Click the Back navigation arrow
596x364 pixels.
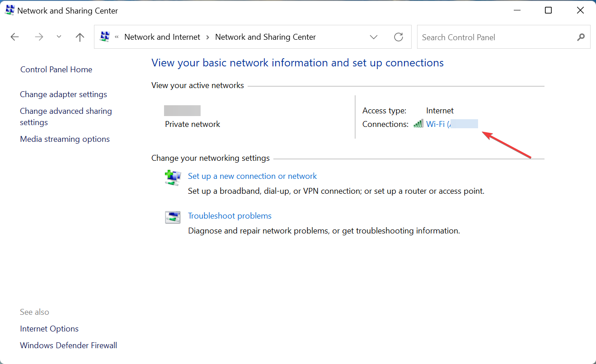(15, 37)
